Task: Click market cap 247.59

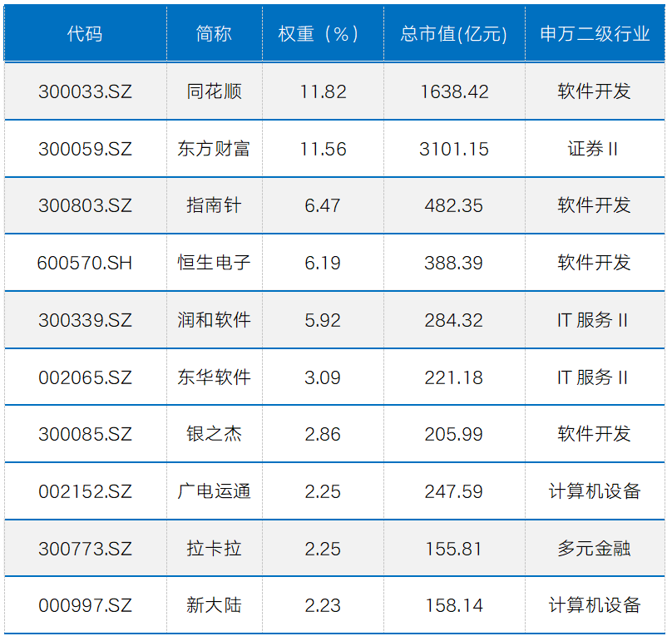Action: 454,491
